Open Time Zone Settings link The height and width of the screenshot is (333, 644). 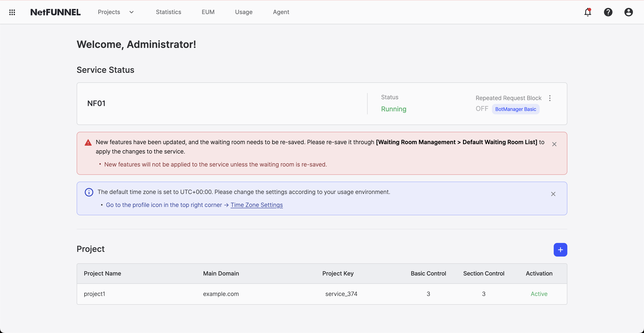pyautogui.click(x=256, y=205)
